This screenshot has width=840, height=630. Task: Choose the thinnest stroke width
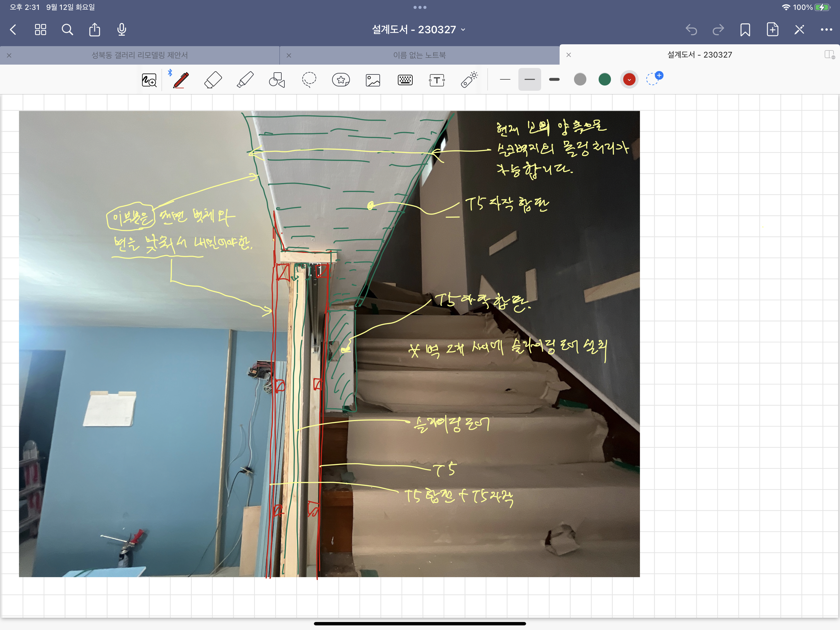pyautogui.click(x=505, y=79)
